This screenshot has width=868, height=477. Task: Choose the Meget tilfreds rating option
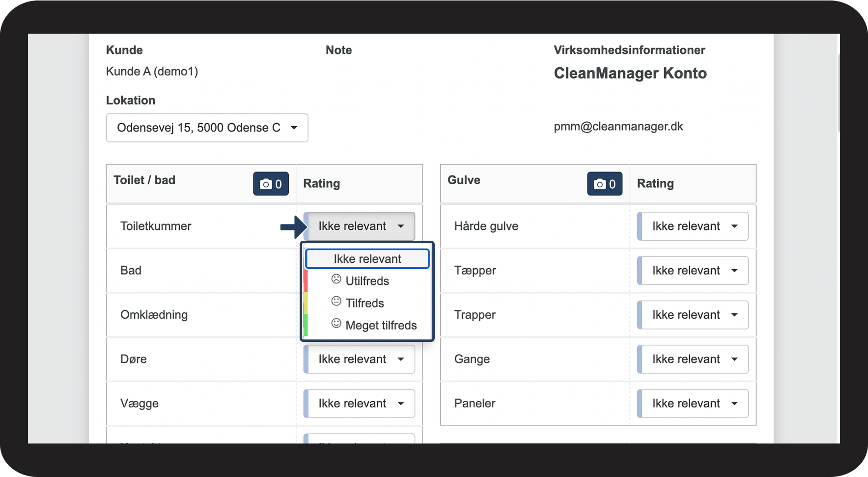tap(381, 325)
